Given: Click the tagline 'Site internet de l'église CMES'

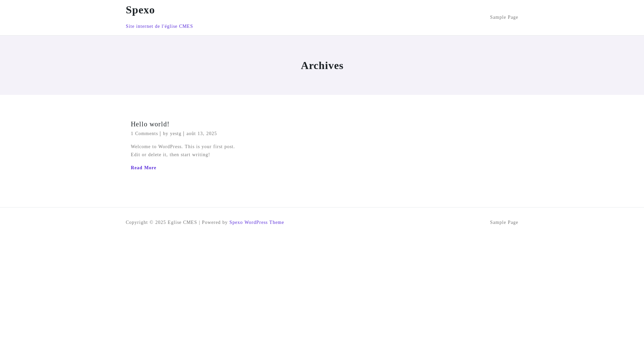Looking at the screenshot, I should 159,26.
